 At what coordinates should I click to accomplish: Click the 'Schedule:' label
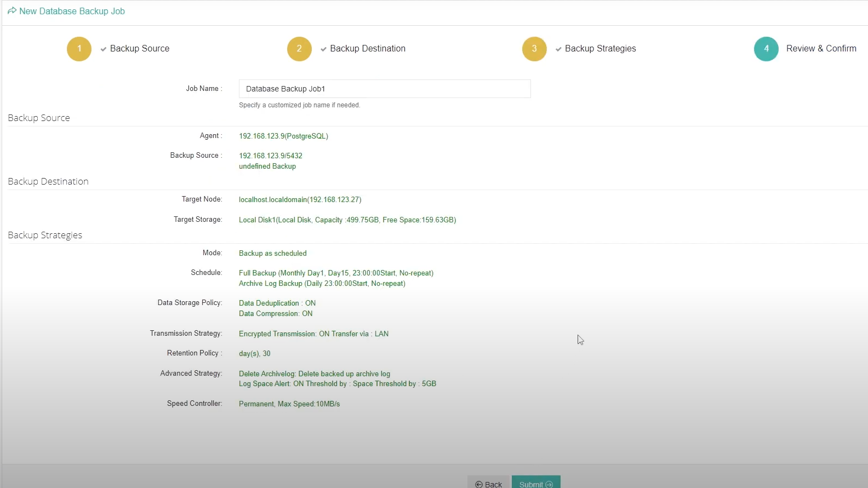coord(207,272)
